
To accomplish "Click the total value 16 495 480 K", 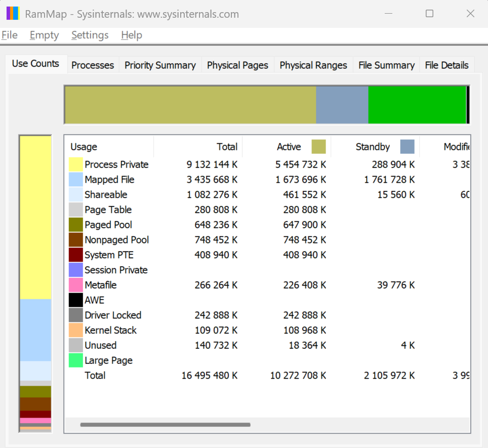I will point(210,376).
